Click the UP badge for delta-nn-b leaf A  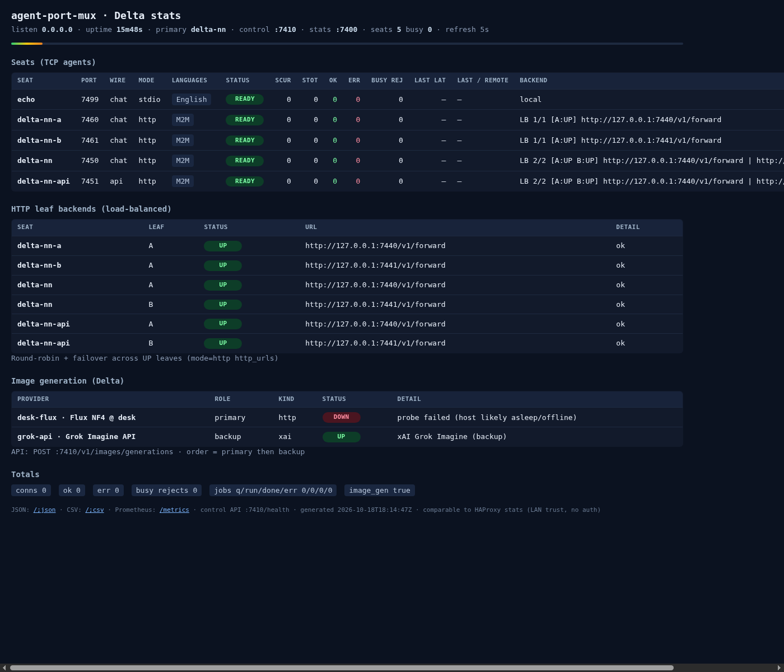(x=223, y=265)
